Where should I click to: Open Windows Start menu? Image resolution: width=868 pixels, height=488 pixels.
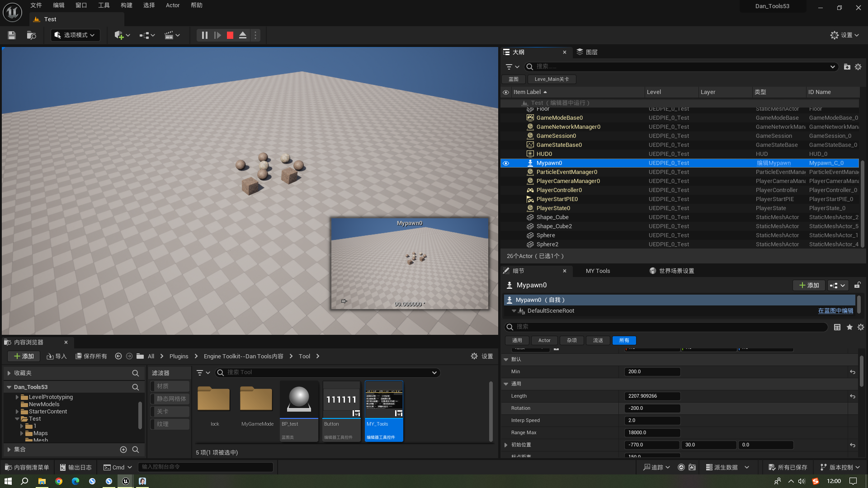pyautogui.click(x=8, y=481)
